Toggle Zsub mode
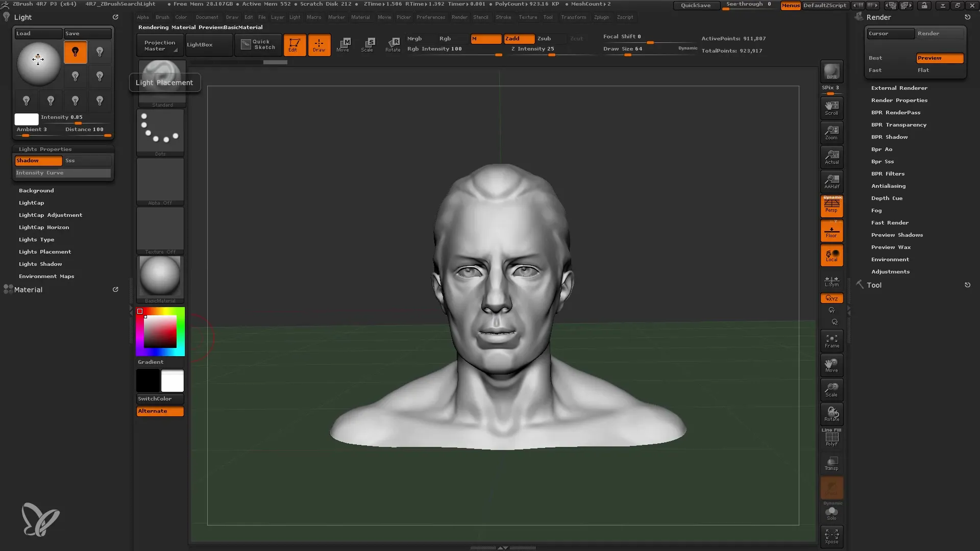 pos(551,39)
